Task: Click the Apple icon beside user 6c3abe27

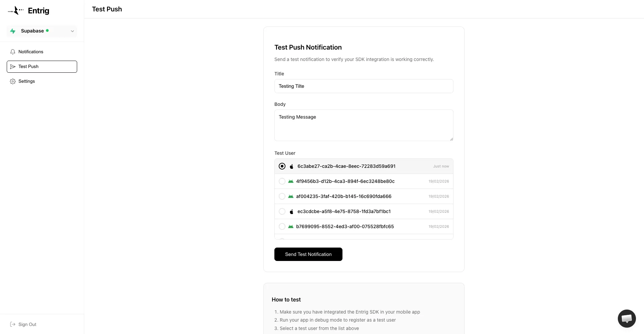Action: coord(292,166)
